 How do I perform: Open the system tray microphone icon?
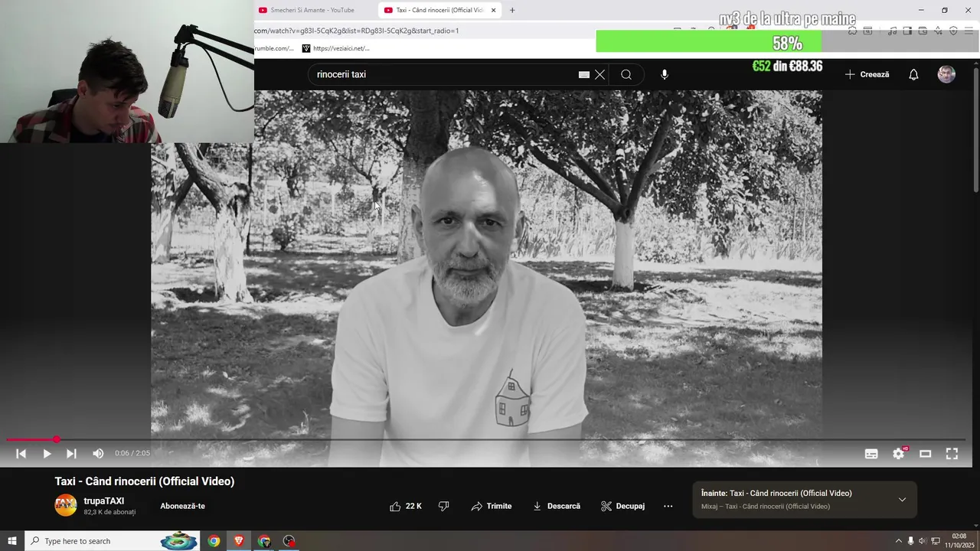[x=910, y=541]
